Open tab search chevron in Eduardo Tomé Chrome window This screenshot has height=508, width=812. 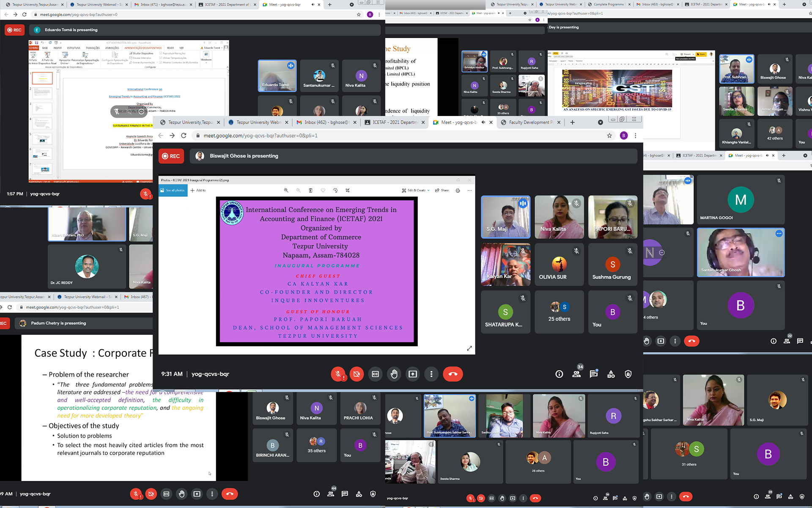point(351,5)
